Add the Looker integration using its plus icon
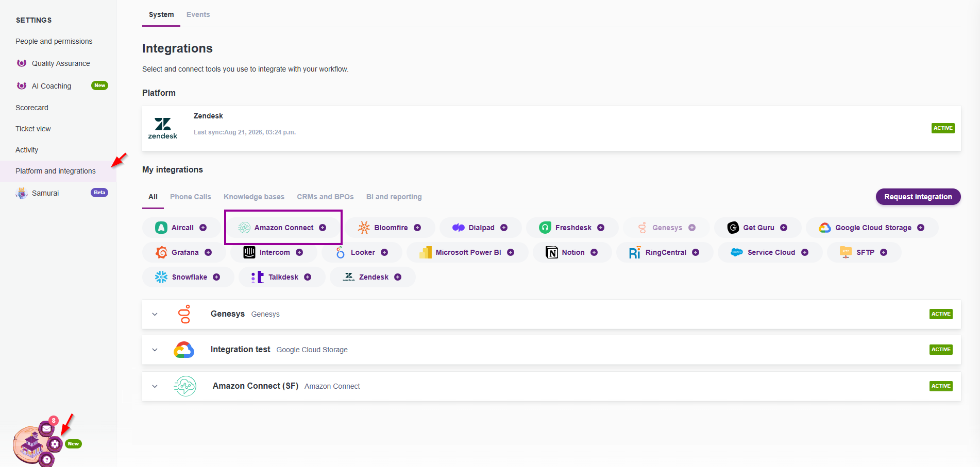Viewport: 980px width, 467px height. (384, 252)
